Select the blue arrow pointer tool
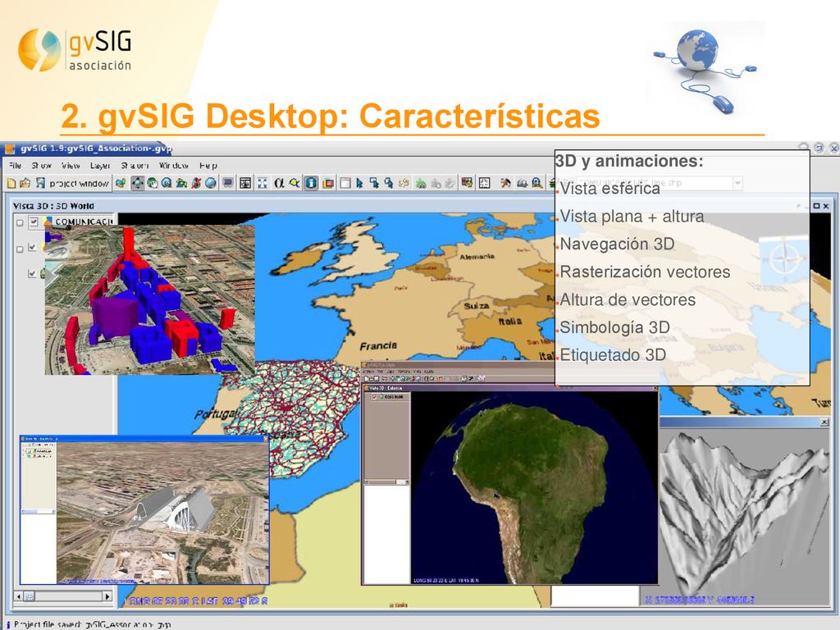Screen dimensions: 840x630 [359, 183]
